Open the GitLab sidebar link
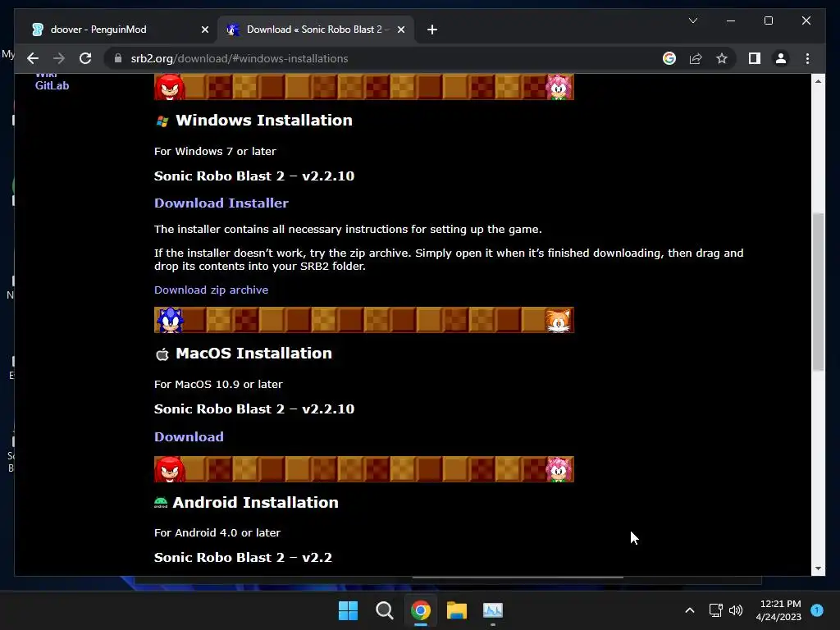Screen dimensions: 840x630 pyautogui.click(x=52, y=85)
